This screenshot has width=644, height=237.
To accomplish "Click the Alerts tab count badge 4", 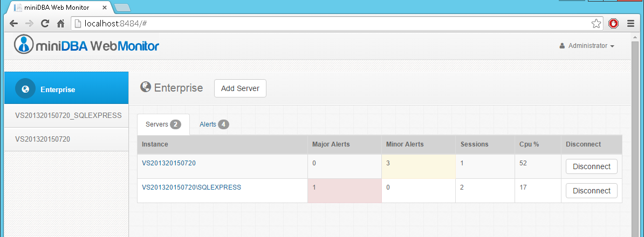I will click(223, 124).
